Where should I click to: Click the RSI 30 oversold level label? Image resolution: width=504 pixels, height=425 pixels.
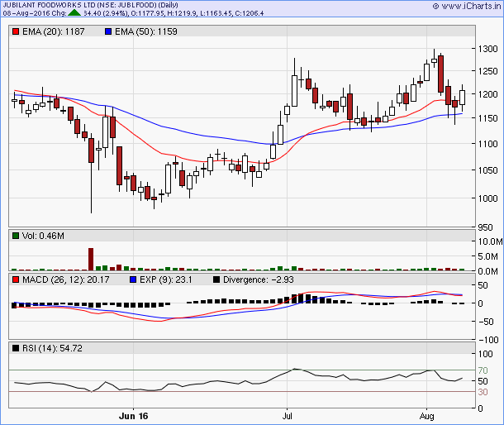pos(483,392)
